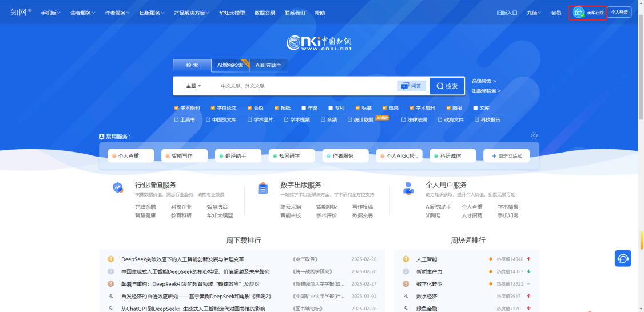Check the 文库 checkbox

pos(476,108)
